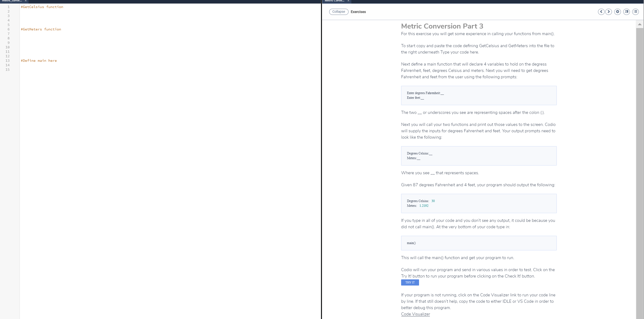Click the step-through debugger icon
The image size is (644, 319).
(x=626, y=12)
